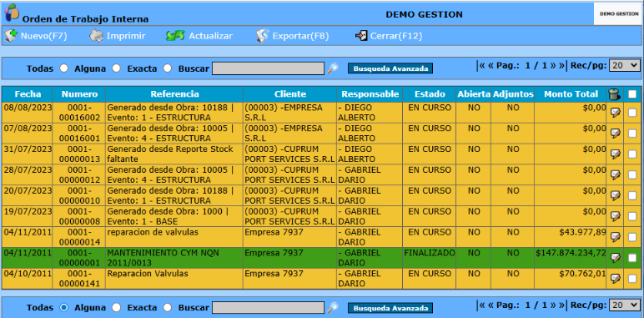Click the Exportar(F8) label

pyautogui.click(x=300, y=36)
